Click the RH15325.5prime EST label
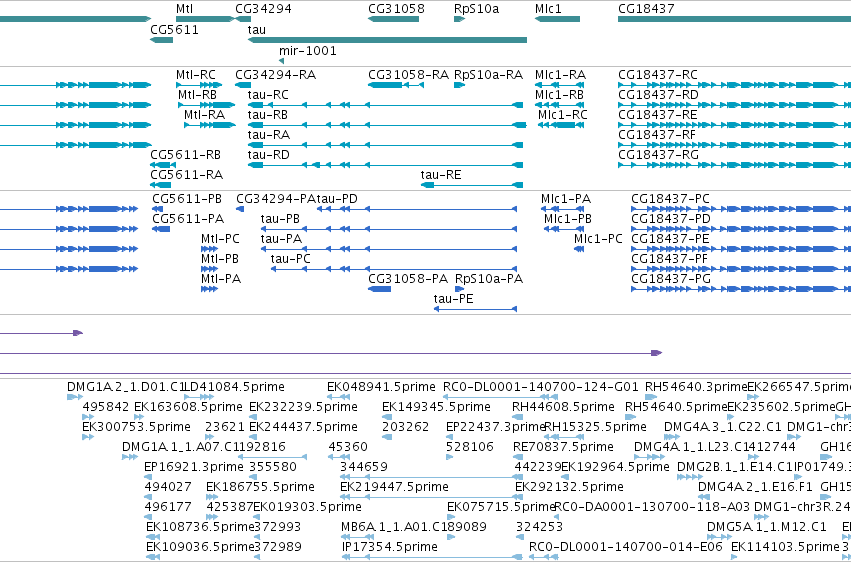 [595, 427]
